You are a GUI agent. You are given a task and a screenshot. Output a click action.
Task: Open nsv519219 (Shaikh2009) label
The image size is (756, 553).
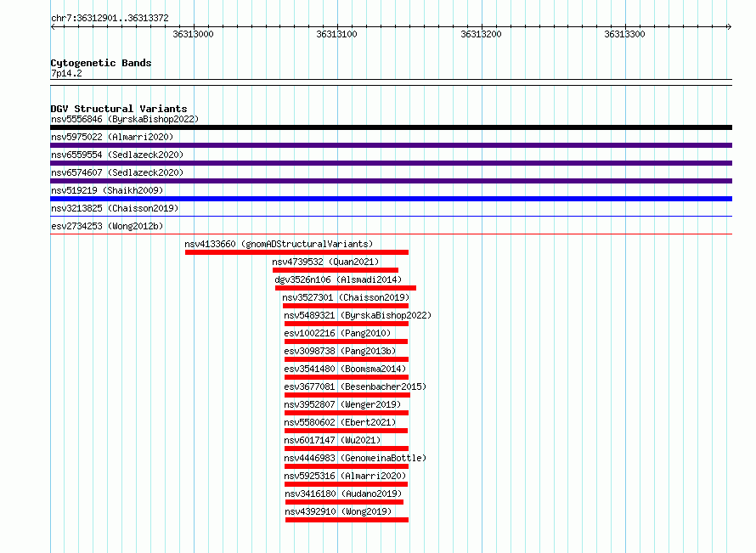[107, 190]
